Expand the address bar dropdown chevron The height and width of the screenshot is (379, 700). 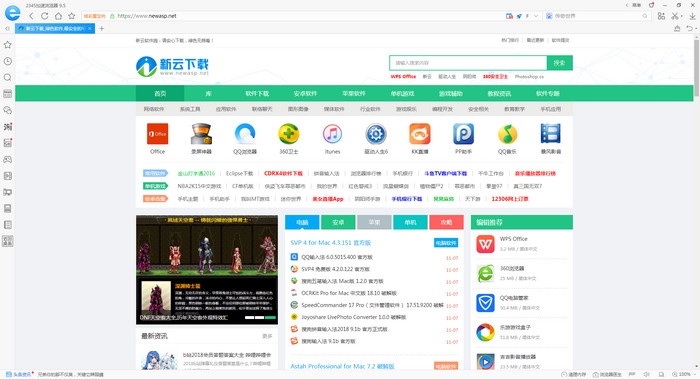[536, 16]
